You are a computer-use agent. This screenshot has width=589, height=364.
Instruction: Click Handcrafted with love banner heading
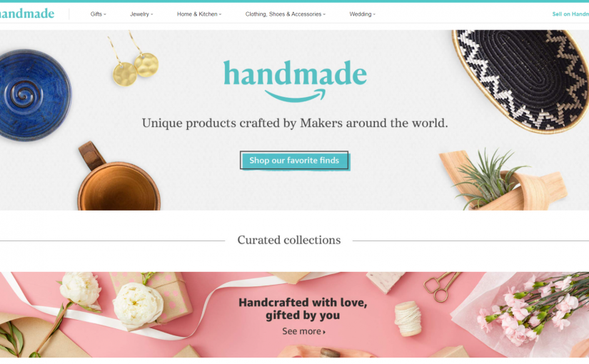[303, 309]
